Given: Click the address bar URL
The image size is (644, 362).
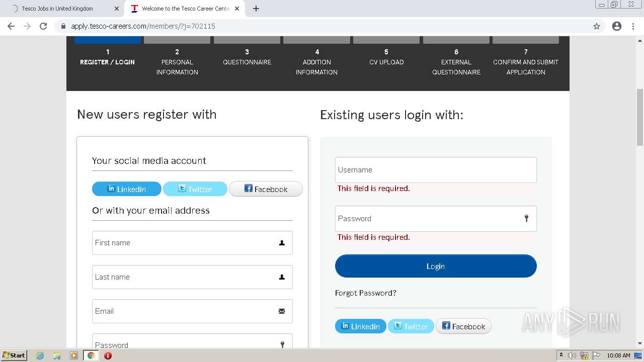Looking at the screenshot, I should 143,26.
